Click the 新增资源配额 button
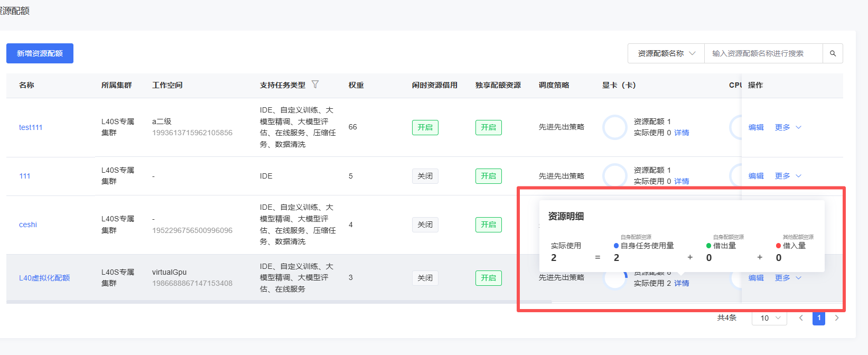The width and height of the screenshot is (868, 355). (x=40, y=53)
